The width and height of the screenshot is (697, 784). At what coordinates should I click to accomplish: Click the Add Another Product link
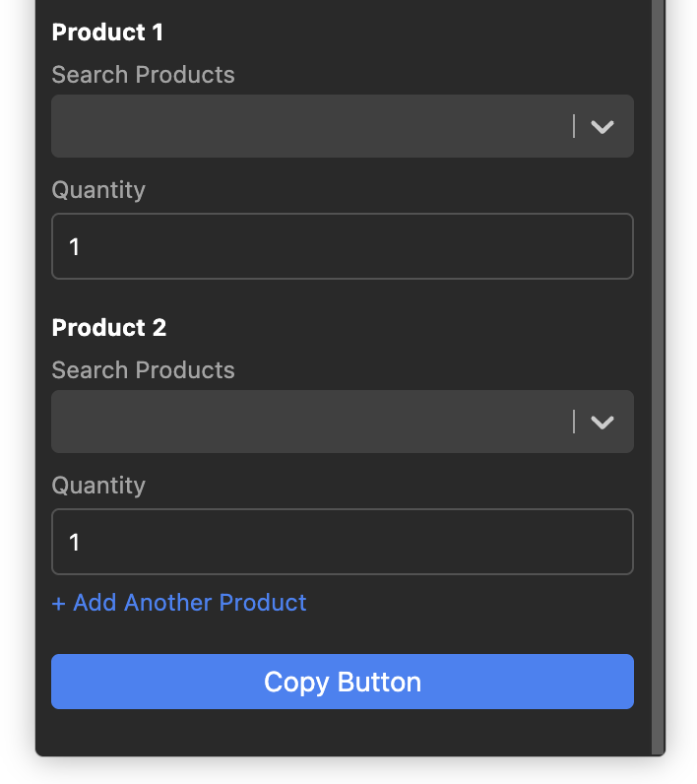[x=189, y=603]
